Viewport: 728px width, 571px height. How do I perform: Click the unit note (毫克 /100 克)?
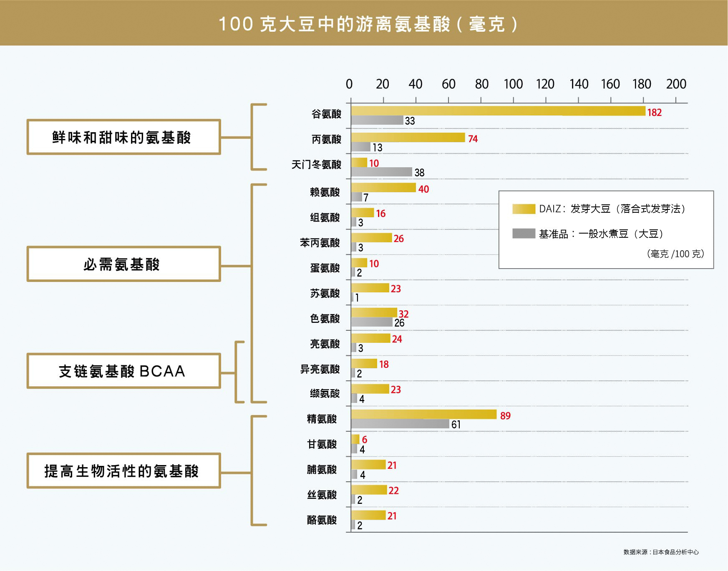pyautogui.click(x=675, y=254)
